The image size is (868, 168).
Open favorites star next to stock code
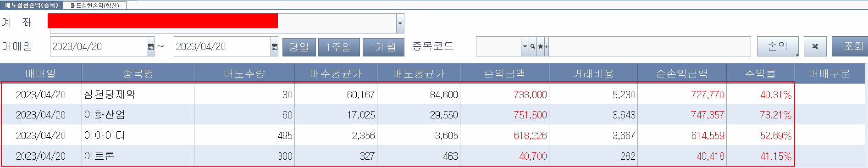[541, 46]
